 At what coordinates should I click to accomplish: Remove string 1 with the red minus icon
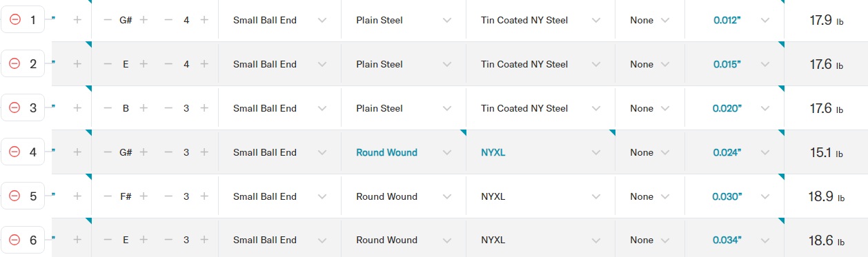point(14,20)
